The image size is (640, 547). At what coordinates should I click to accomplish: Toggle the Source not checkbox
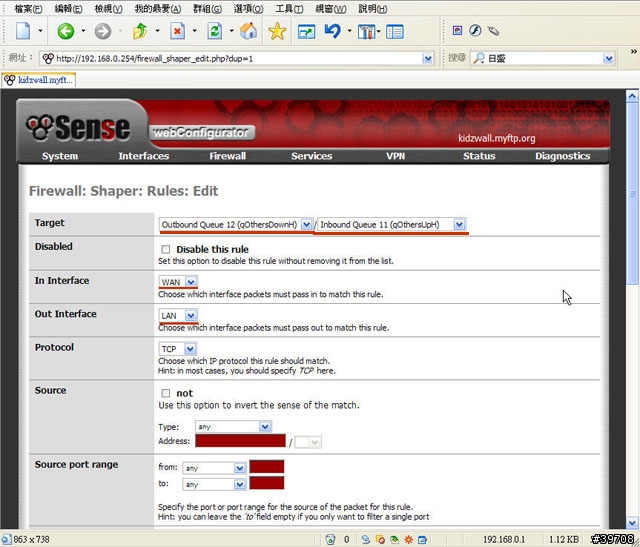click(165, 393)
